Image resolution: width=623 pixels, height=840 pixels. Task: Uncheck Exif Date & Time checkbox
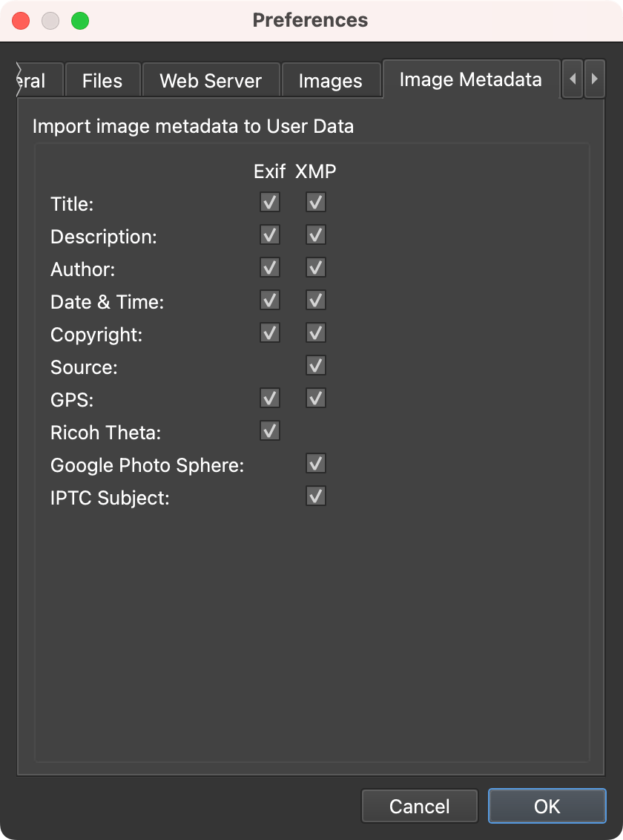[x=270, y=301]
